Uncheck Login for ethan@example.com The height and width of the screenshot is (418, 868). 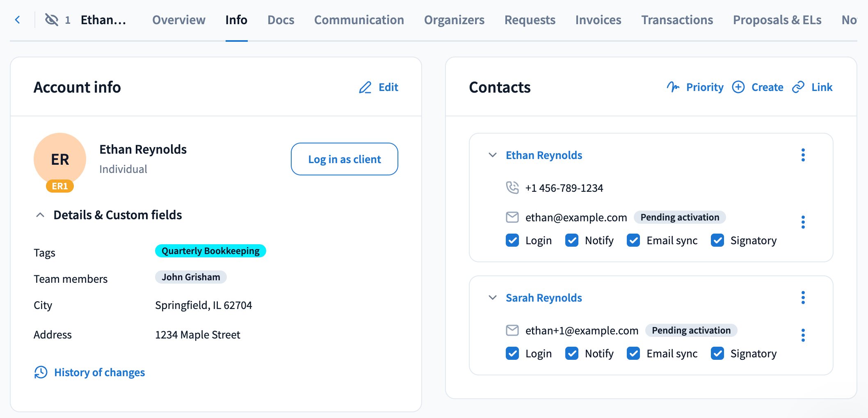click(x=512, y=241)
